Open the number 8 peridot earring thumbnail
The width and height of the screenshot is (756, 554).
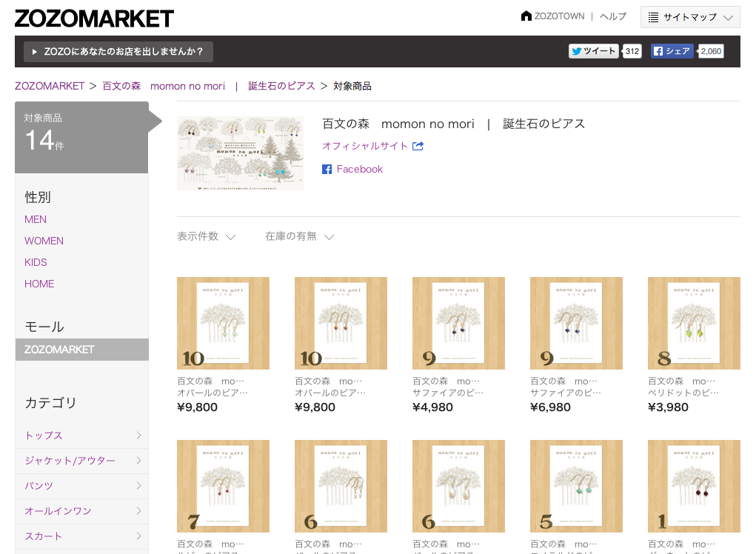pyautogui.click(x=694, y=323)
